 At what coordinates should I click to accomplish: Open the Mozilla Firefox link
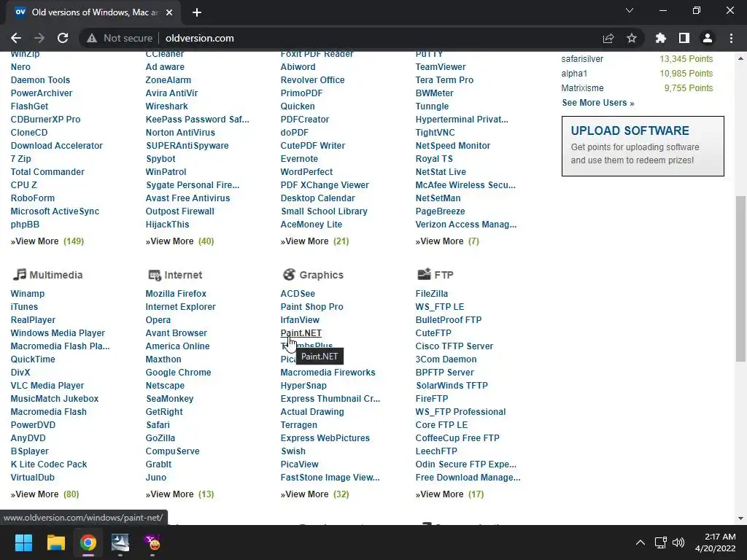click(x=176, y=294)
